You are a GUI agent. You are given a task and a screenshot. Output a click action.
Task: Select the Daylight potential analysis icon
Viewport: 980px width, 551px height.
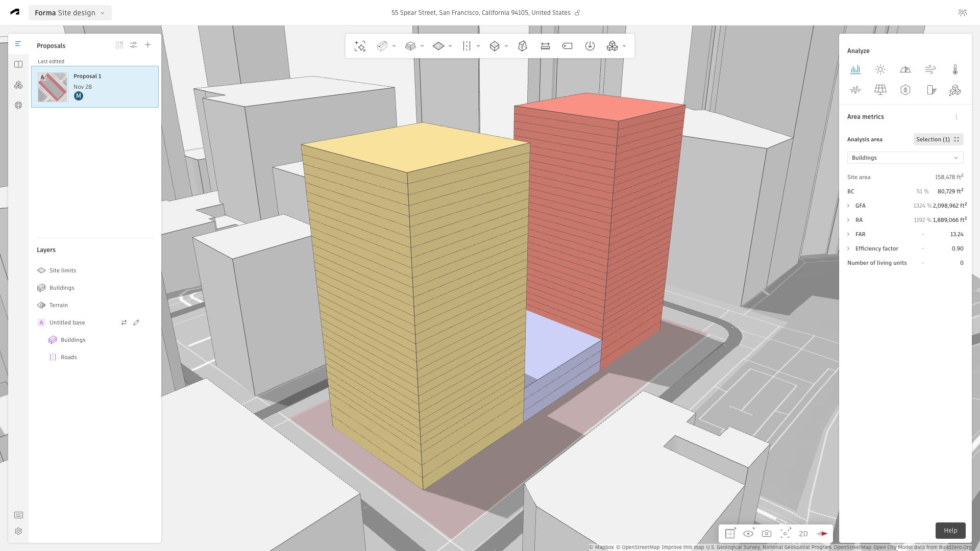(905, 69)
